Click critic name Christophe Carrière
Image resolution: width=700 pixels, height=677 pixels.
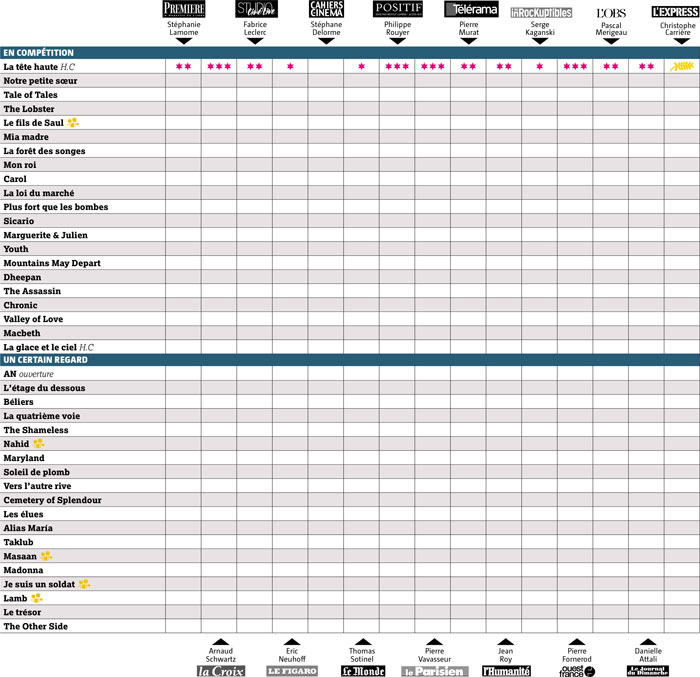coord(678,29)
